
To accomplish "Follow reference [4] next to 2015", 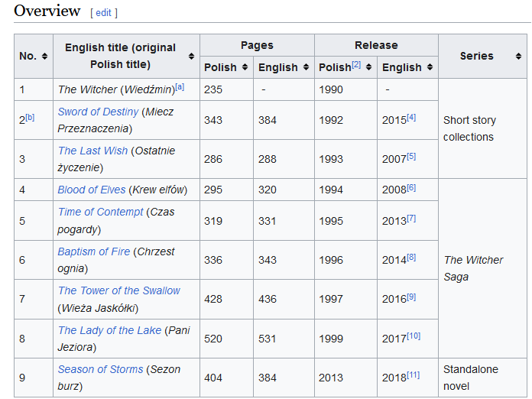I will click(411, 118).
